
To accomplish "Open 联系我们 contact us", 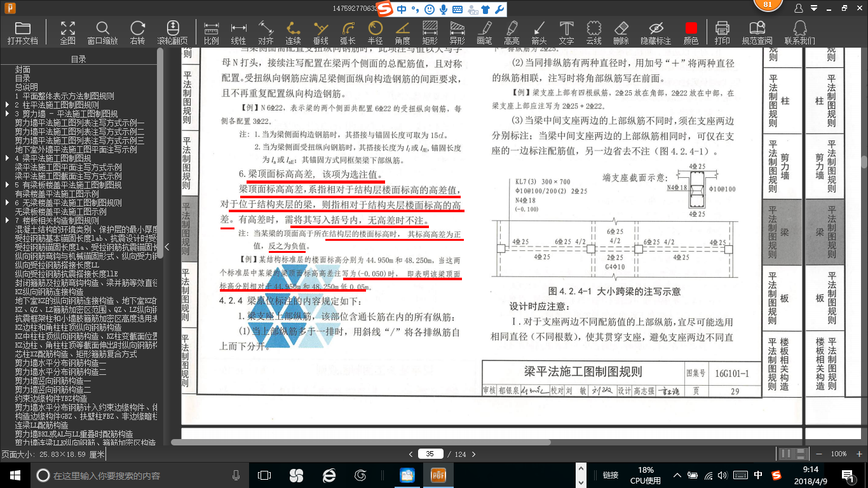I will (799, 32).
